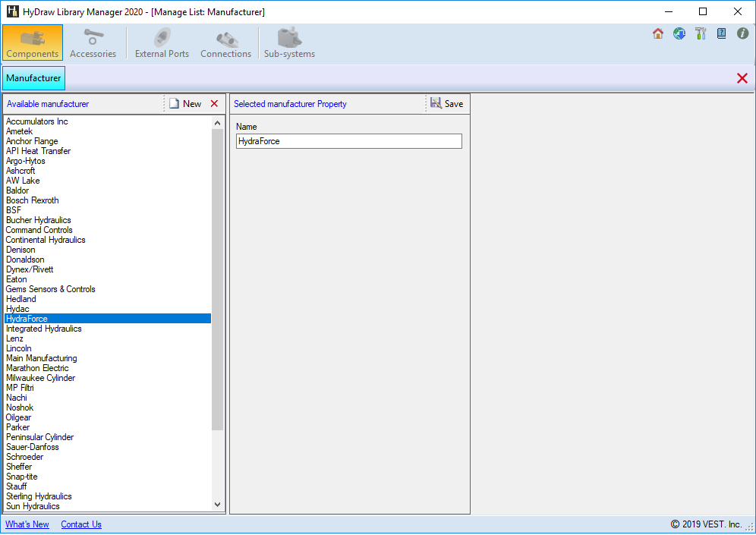Select API Heat Transfer entry
This screenshot has width=756, height=535.
[x=108, y=151]
